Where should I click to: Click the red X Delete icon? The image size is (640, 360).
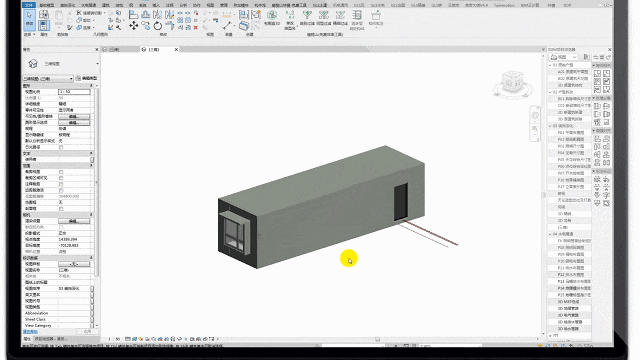pos(196,27)
